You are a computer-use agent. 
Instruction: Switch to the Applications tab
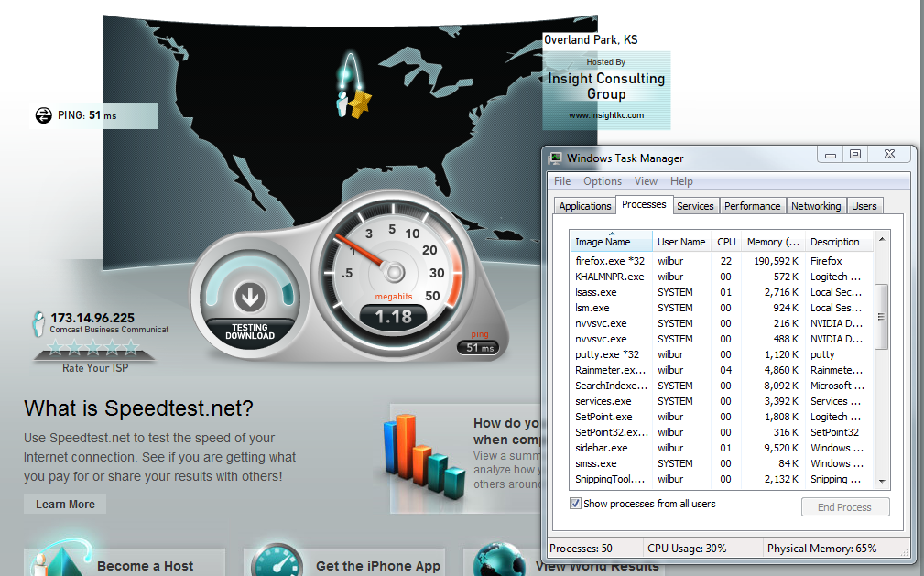584,206
